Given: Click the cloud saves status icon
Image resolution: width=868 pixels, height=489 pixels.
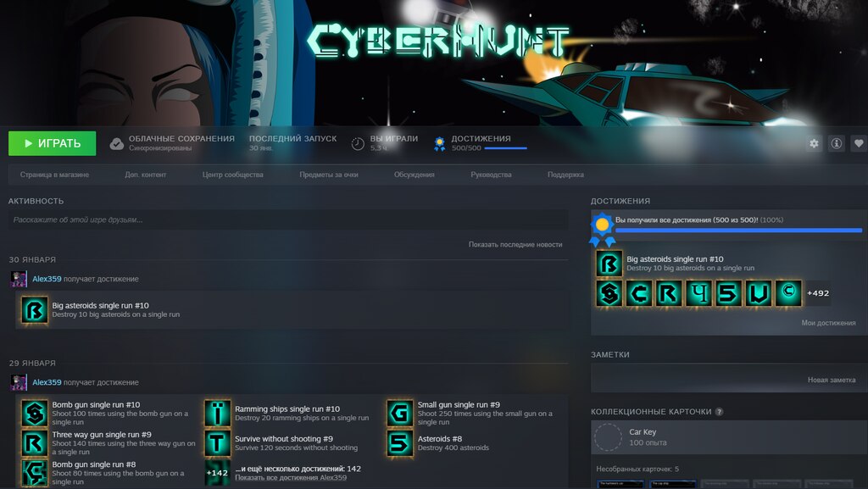Looking at the screenshot, I should pos(117,144).
